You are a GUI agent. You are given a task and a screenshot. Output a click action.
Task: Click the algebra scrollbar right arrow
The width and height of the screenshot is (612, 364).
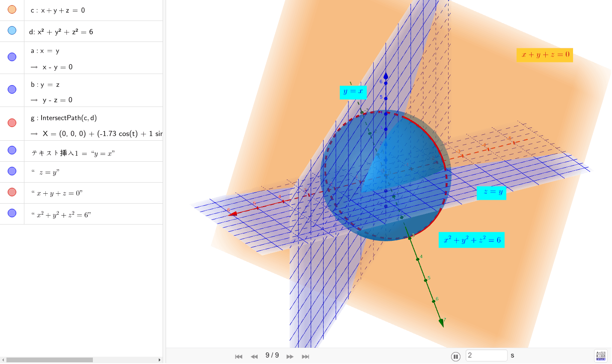[160, 360]
